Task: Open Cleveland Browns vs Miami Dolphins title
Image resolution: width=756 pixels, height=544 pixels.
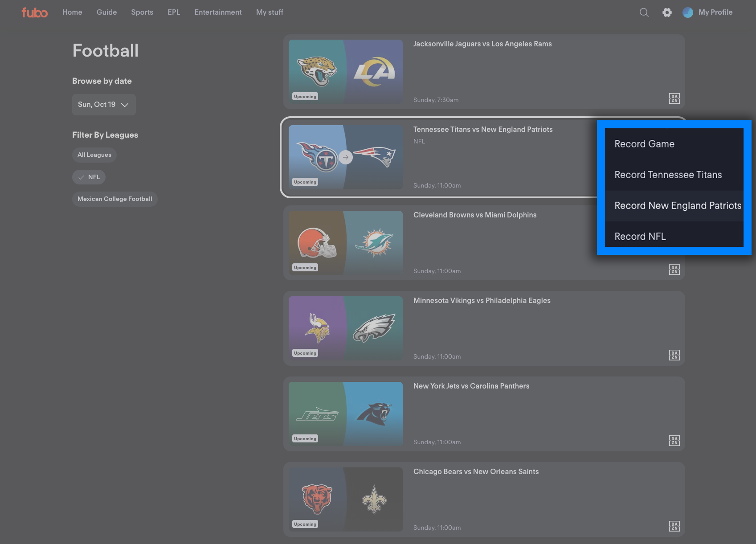Action: click(475, 215)
